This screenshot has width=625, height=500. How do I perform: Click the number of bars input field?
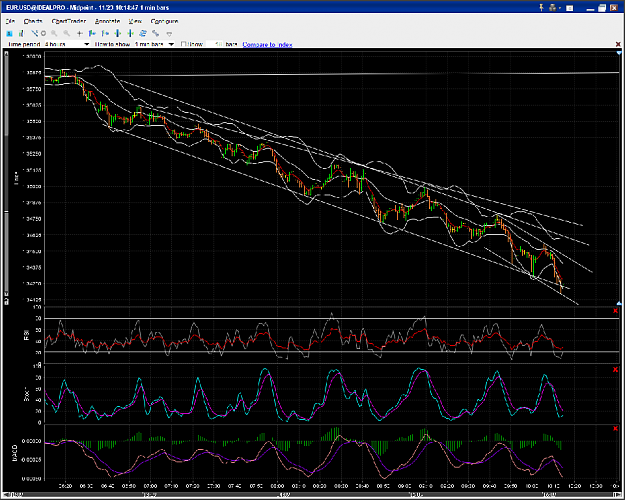[214, 44]
